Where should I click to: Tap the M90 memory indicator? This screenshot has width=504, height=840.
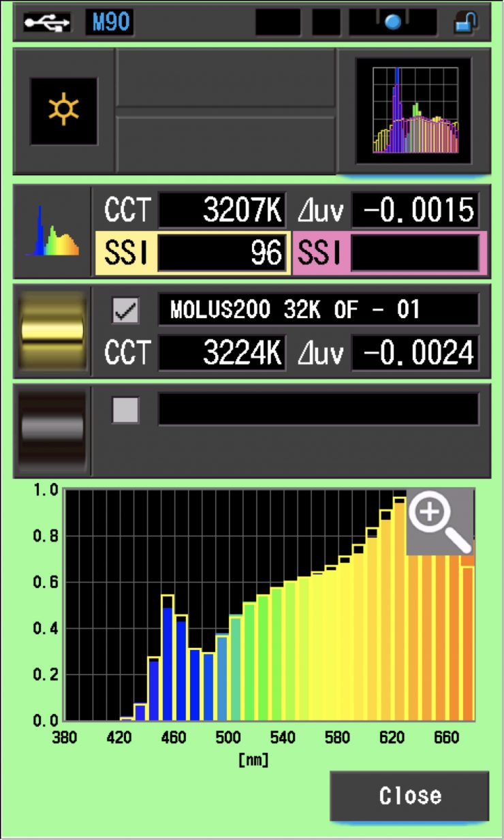click(109, 22)
